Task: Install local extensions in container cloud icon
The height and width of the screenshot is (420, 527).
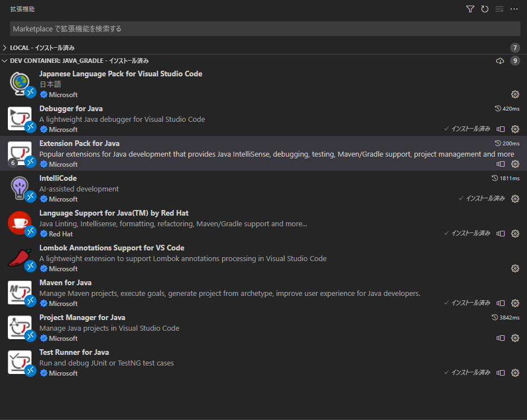Action: [x=500, y=61]
